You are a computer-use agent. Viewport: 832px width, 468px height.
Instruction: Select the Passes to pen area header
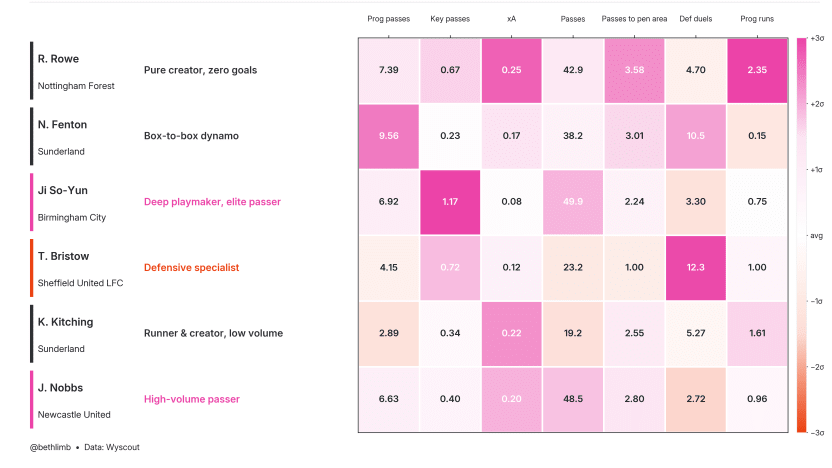point(634,19)
